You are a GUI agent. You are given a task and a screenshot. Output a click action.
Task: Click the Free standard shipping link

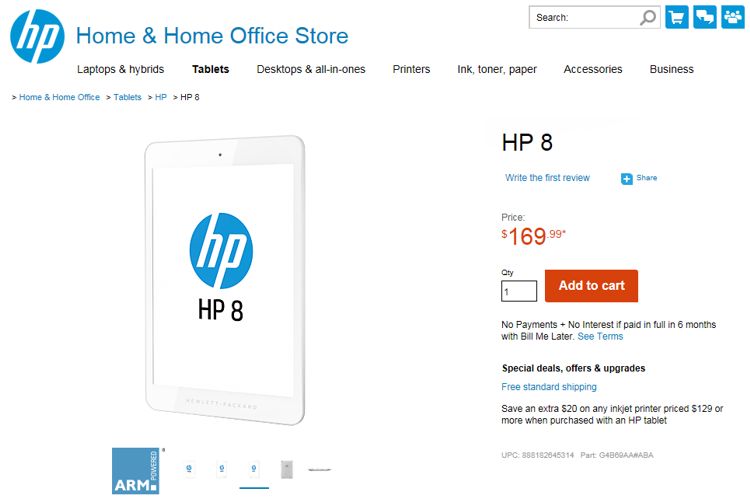click(549, 387)
